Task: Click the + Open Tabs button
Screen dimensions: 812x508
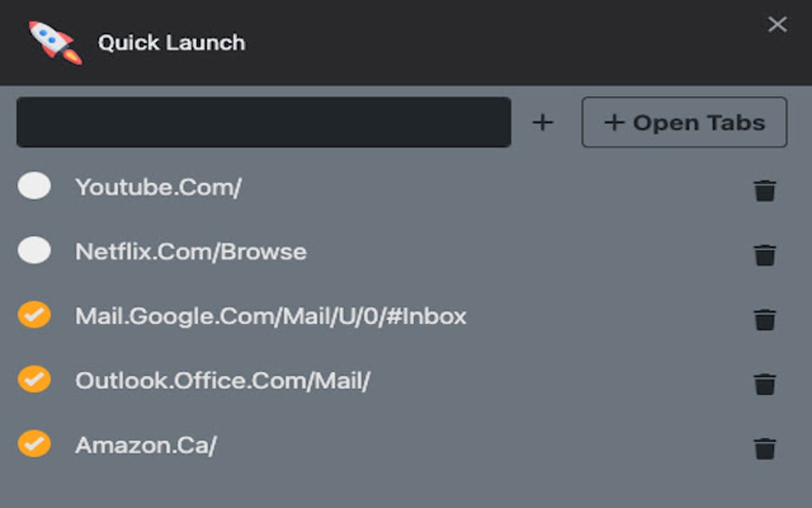Action: pyautogui.click(x=684, y=122)
